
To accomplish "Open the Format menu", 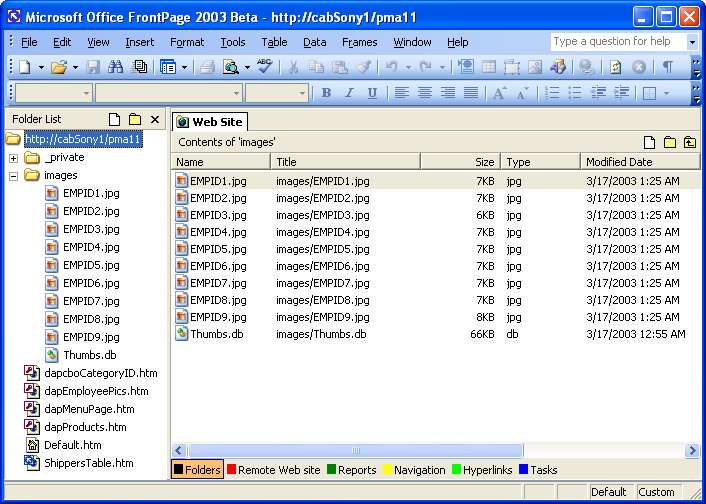I will pos(187,42).
